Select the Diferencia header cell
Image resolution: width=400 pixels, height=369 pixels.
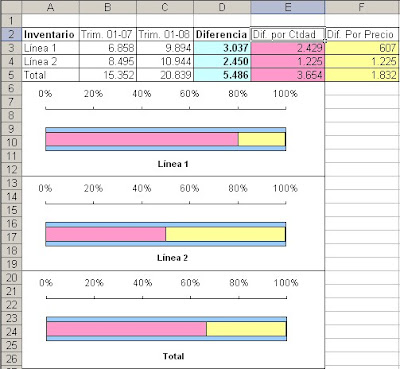[x=222, y=34]
